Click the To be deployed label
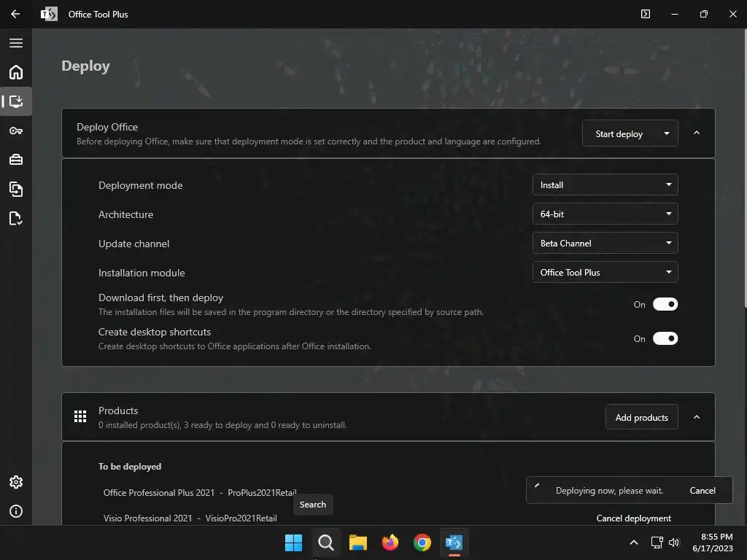 point(130,466)
